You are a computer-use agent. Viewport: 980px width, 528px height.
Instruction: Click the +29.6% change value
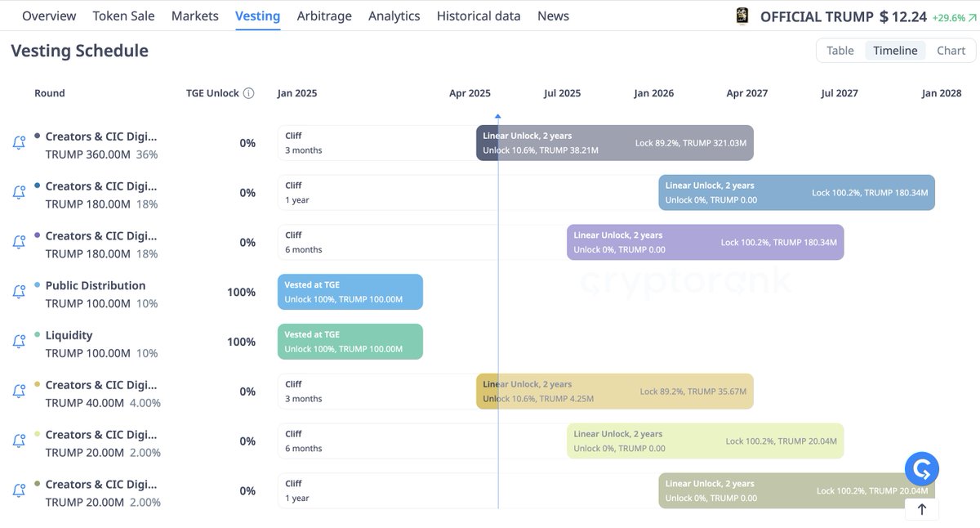pyautogui.click(x=948, y=17)
